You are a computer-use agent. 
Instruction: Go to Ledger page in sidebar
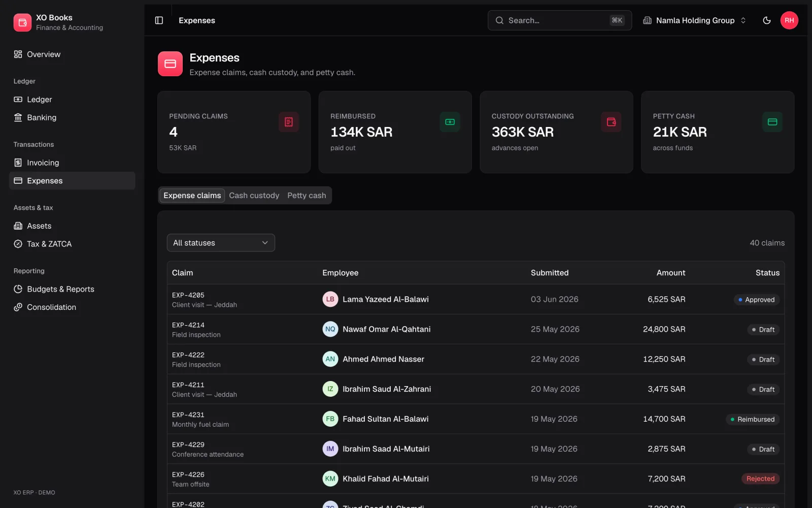point(72,100)
